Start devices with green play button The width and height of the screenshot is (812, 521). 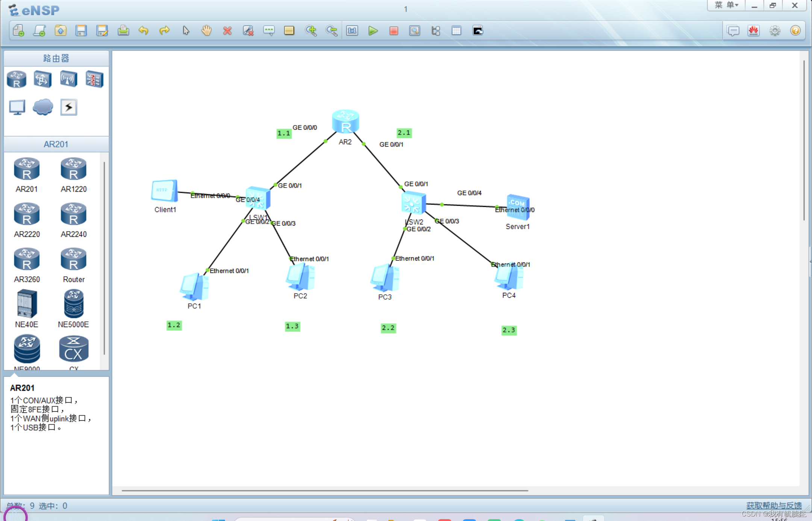(373, 30)
